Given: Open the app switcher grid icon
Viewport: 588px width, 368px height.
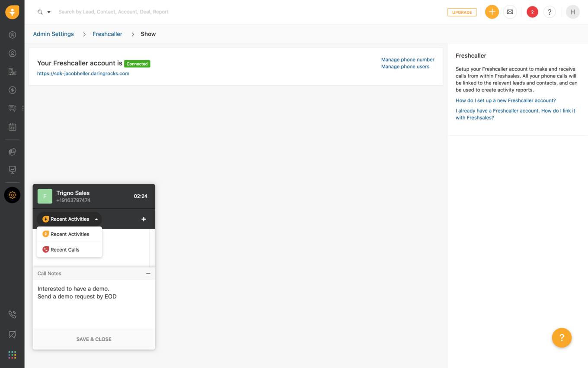Looking at the screenshot, I should pyautogui.click(x=12, y=355).
